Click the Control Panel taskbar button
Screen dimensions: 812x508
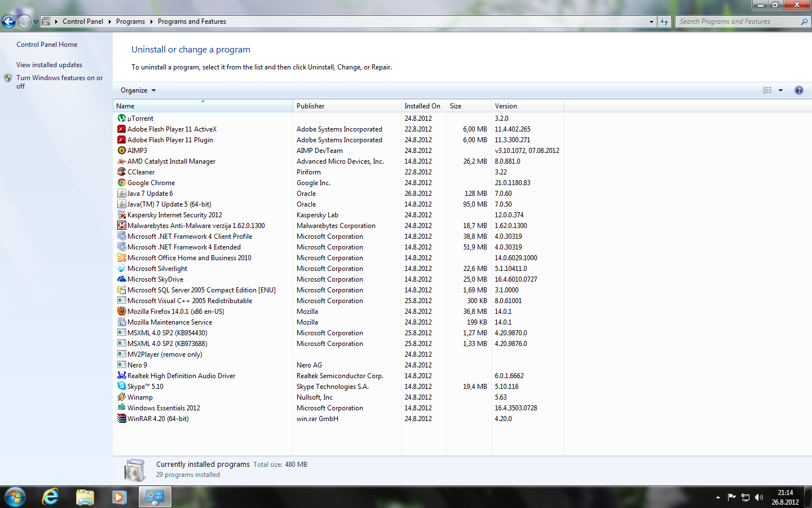(x=155, y=497)
